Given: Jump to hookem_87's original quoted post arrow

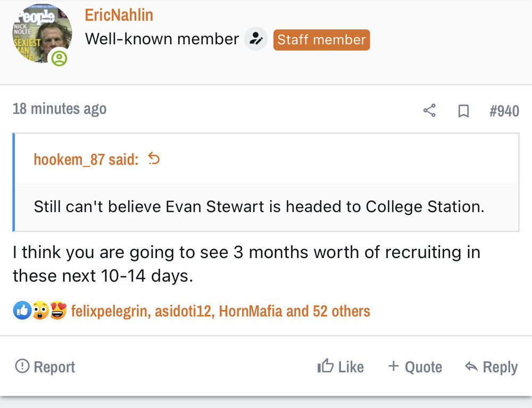Looking at the screenshot, I should coord(154,159).
